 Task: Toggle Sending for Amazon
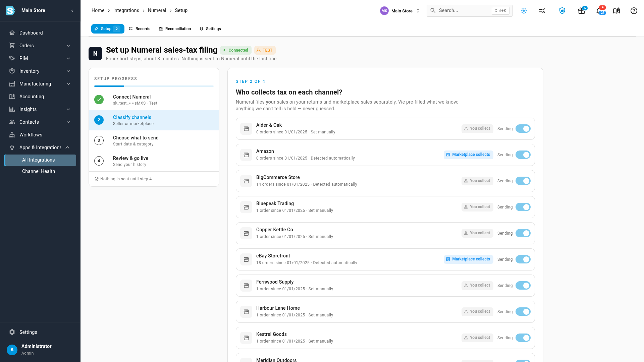523,155
